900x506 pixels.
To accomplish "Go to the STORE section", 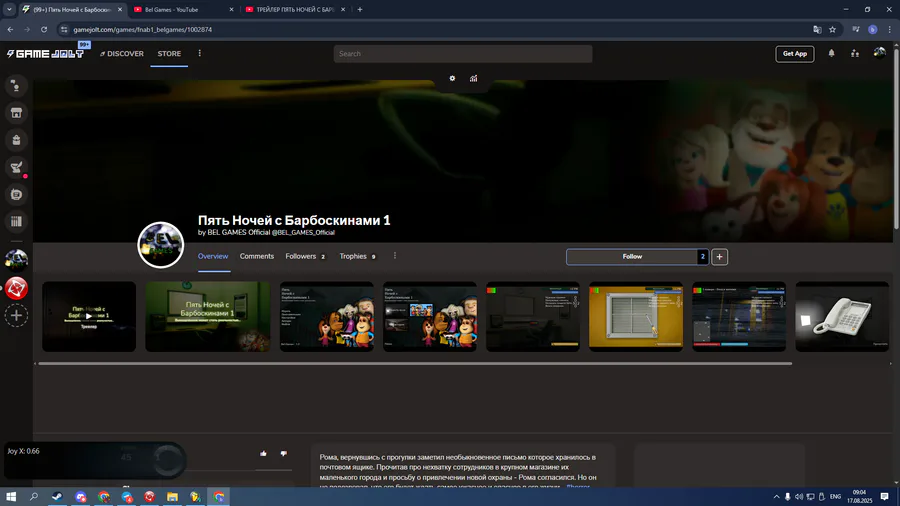I will pyautogui.click(x=169, y=53).
